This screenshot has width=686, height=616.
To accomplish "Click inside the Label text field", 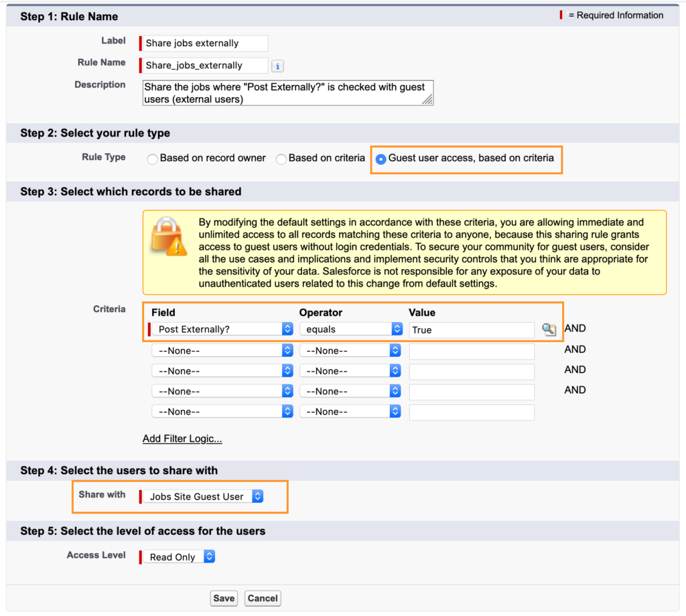I will coord(203,43).
